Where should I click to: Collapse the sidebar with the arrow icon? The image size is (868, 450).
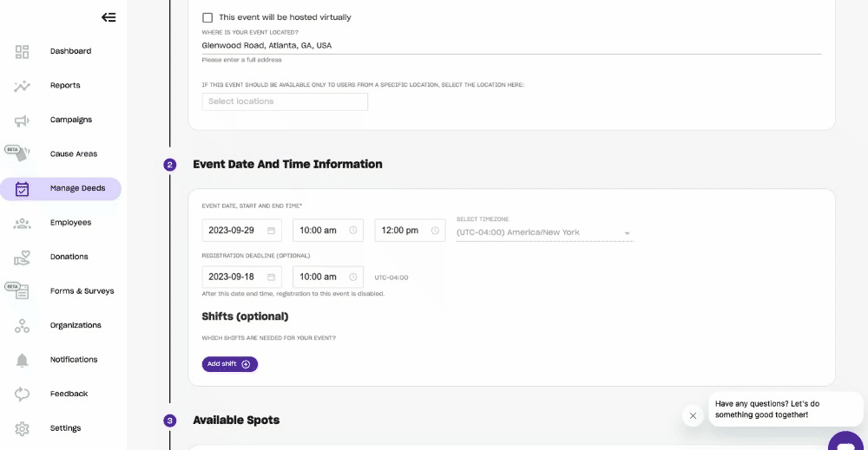(108, 17)
